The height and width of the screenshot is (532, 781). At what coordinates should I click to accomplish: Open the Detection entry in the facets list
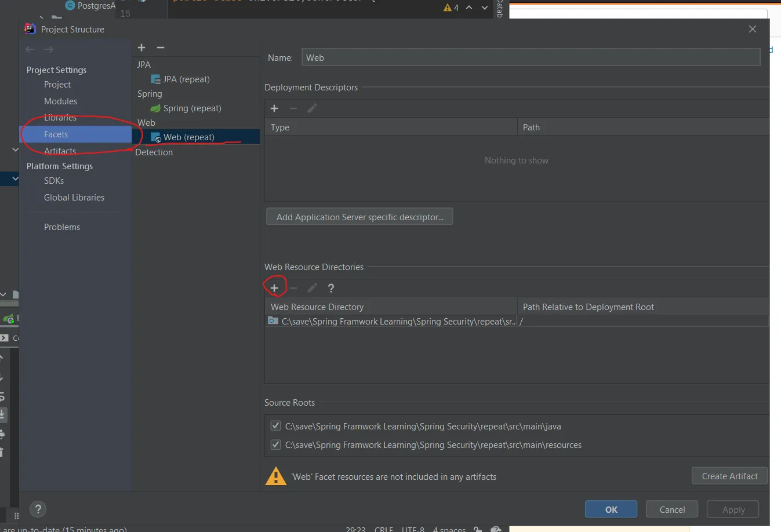[x=154, y=152]
